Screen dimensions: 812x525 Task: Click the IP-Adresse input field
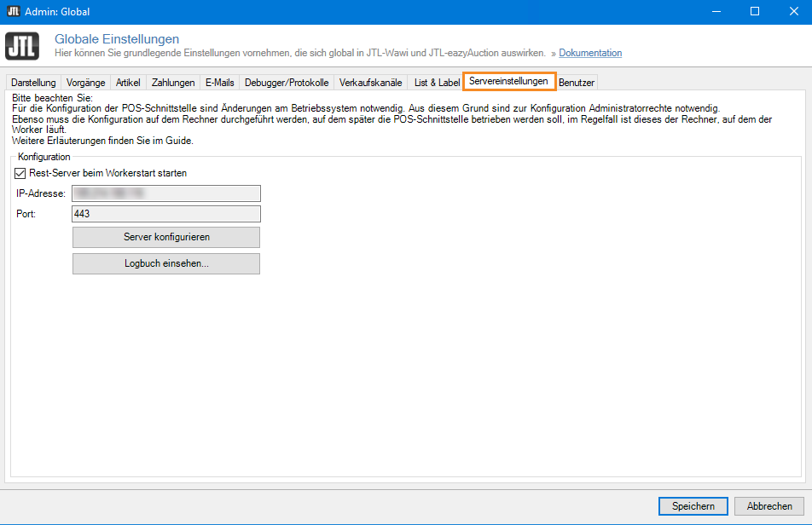click(x=166, y=193)
